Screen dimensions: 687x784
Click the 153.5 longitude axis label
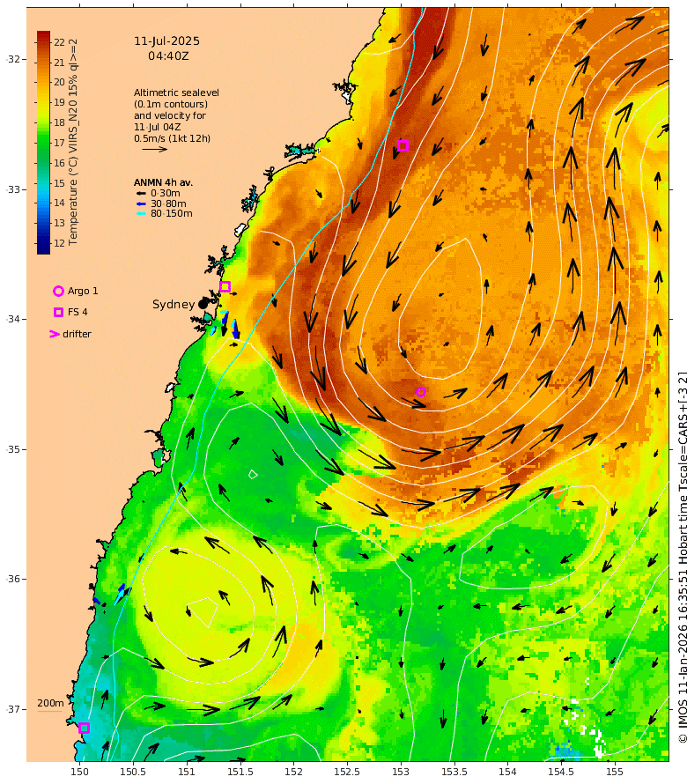pos(454,772)
